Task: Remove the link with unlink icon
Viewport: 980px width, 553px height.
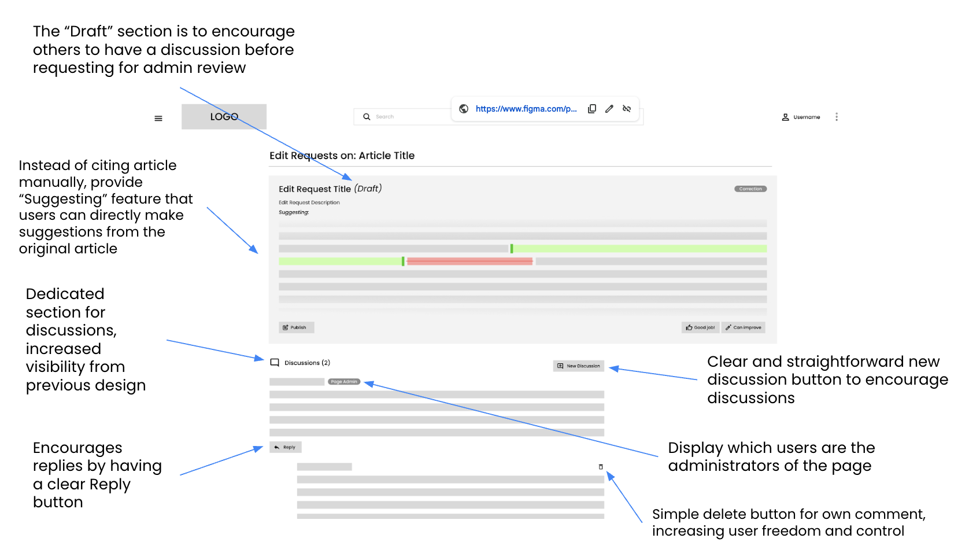Action: pyautogui.click(x=627, y=109)
